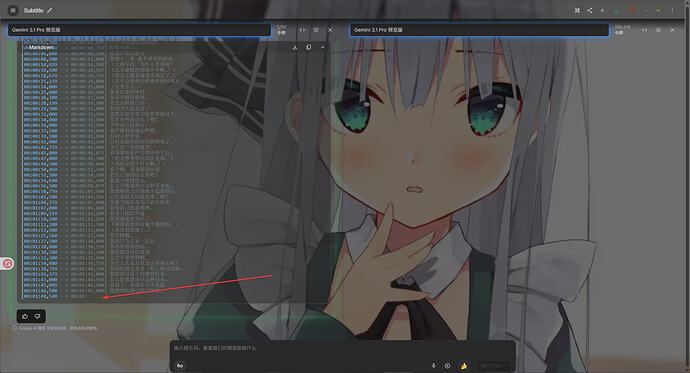
Task: Share this prompt
Action: click(590, 11)
